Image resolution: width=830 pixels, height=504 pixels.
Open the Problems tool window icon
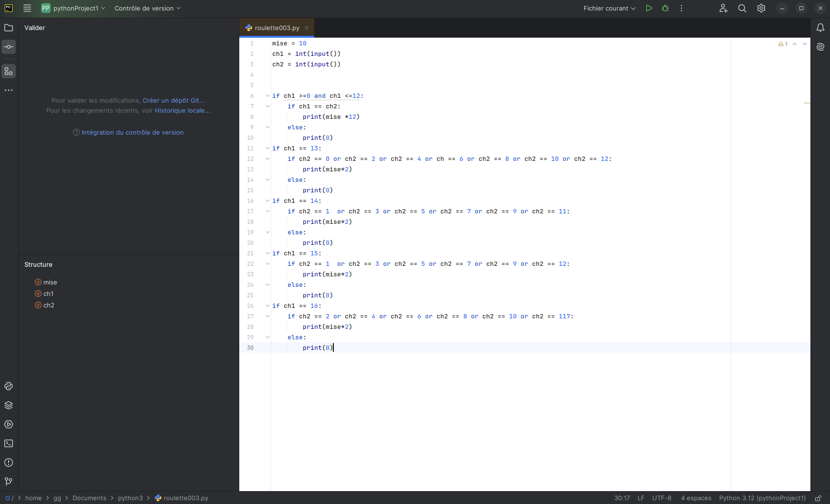tap(9, 462)
